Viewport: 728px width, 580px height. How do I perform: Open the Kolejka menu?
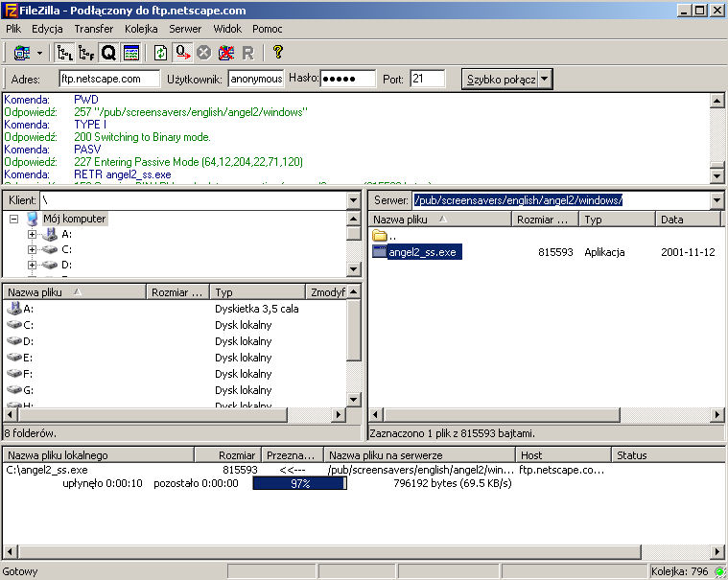tap(141, 29)
